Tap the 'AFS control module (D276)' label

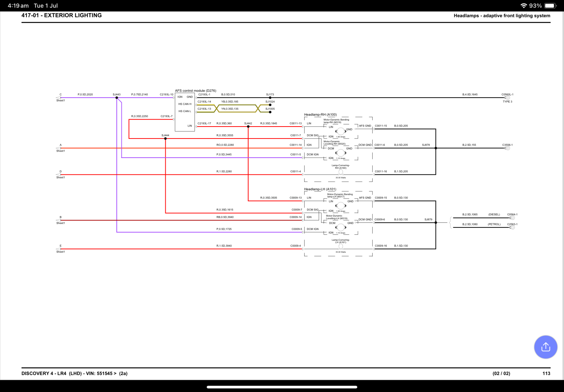pos(196,91)
